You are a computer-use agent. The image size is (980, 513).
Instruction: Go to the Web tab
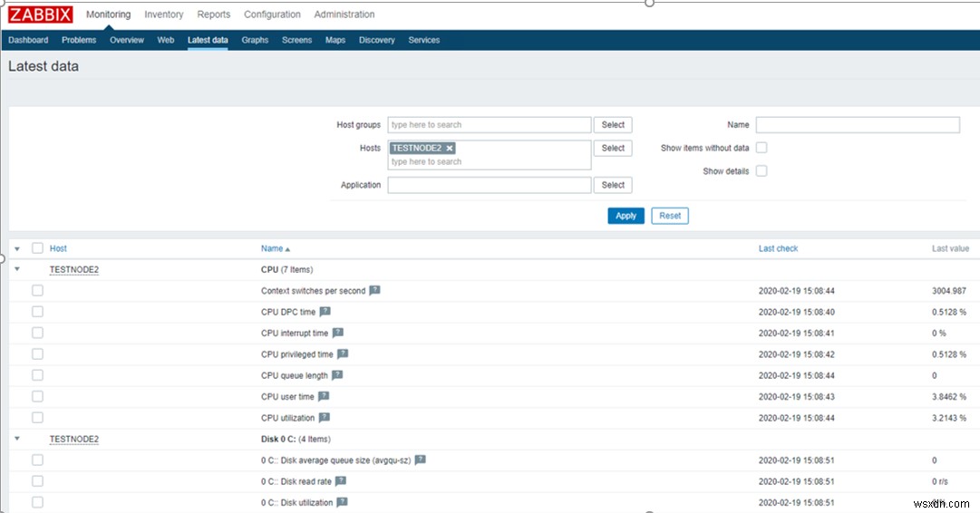[166, 40]
